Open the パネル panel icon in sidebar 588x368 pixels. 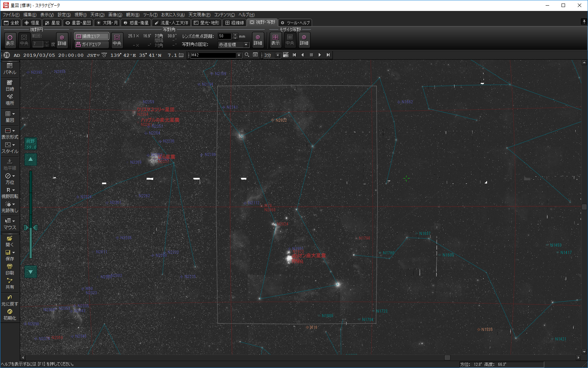pyautogui.click(x=10, y=68)
